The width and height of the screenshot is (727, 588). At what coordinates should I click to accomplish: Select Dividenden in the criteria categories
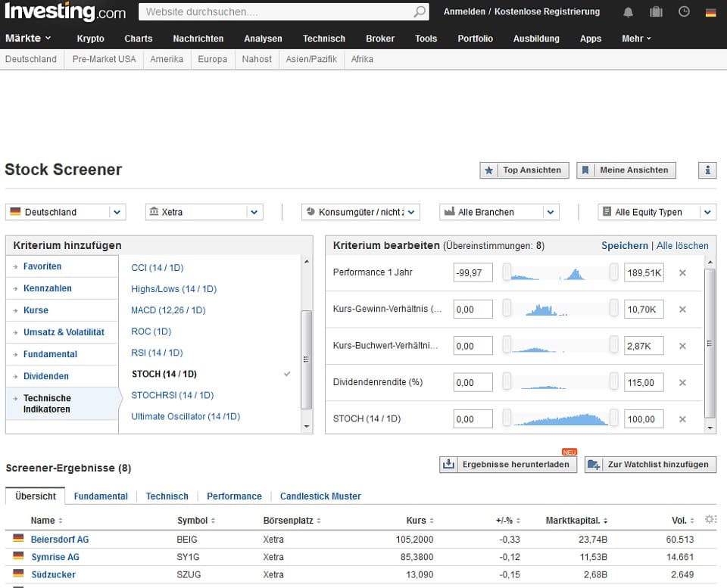click(x=46, y=376)
